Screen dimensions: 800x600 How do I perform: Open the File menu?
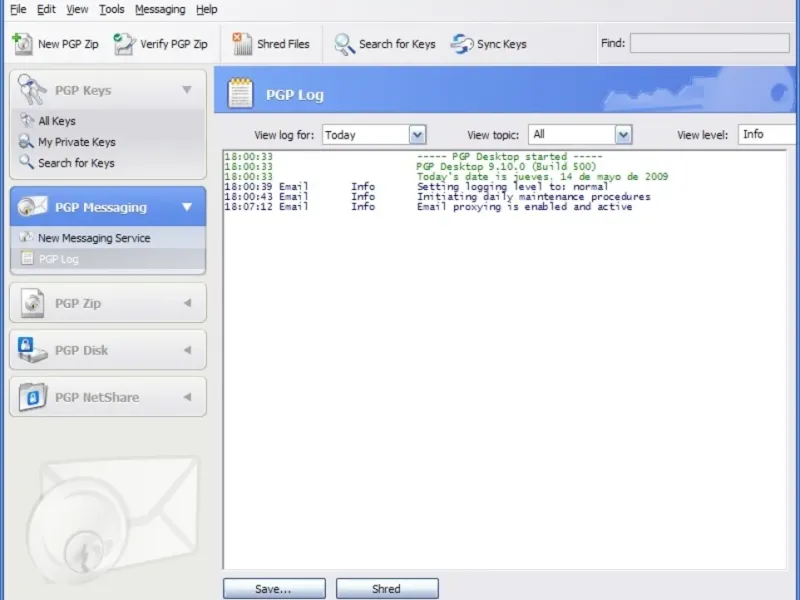click(x=18, y=9)
